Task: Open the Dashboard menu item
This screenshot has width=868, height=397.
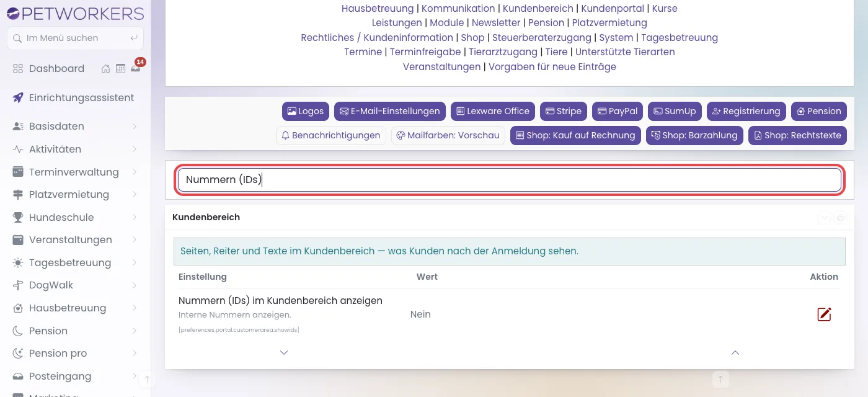Action: click(56, 68)
